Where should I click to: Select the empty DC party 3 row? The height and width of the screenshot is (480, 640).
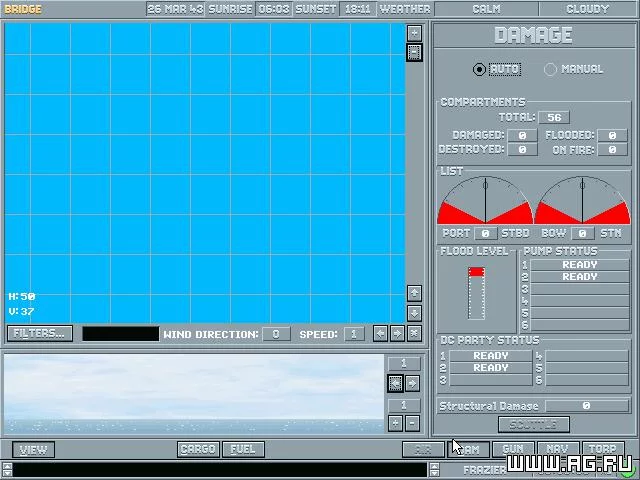coord(491,380)
